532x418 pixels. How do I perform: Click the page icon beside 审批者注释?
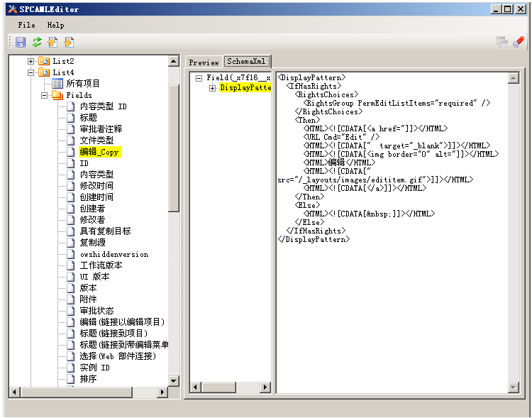tap(70, 129)
